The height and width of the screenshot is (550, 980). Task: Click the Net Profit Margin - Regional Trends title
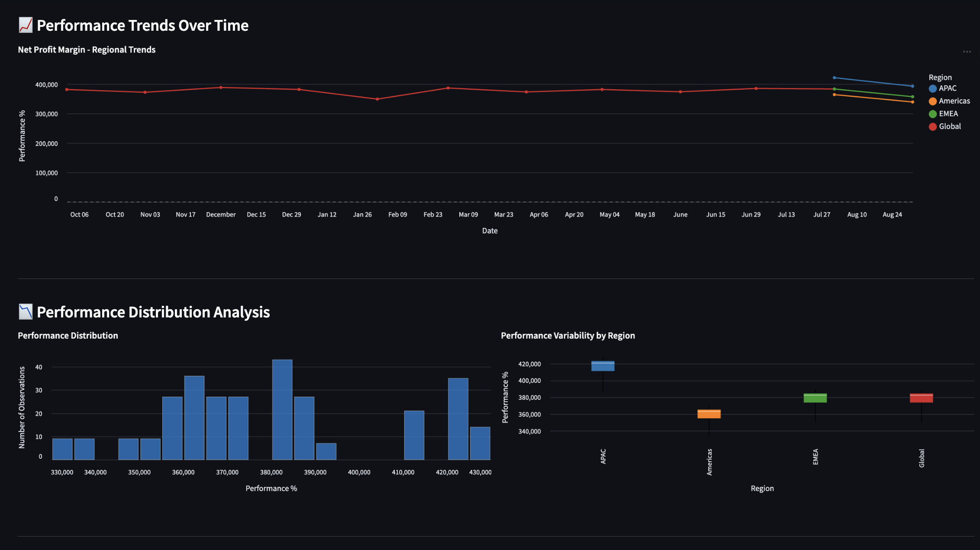click(87, 49)
